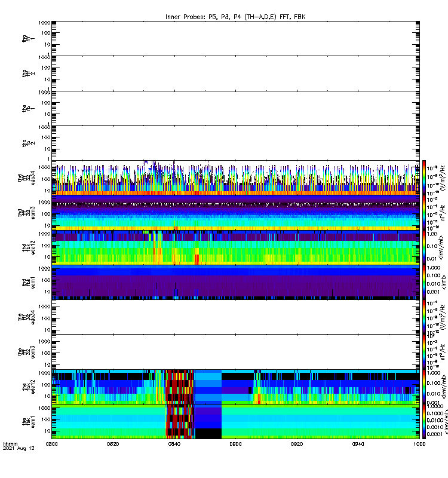Click inside the empty tha fff 1 plot panel
The width and height of the screenshot is (448, 478).
pyautogui.click(x=235, y=38)
